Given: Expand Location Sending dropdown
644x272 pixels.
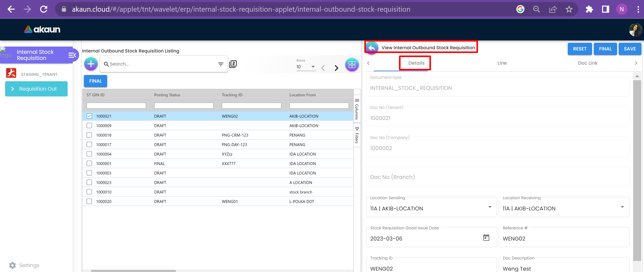Looking at the screenshot, I should [x=489, y=207].
